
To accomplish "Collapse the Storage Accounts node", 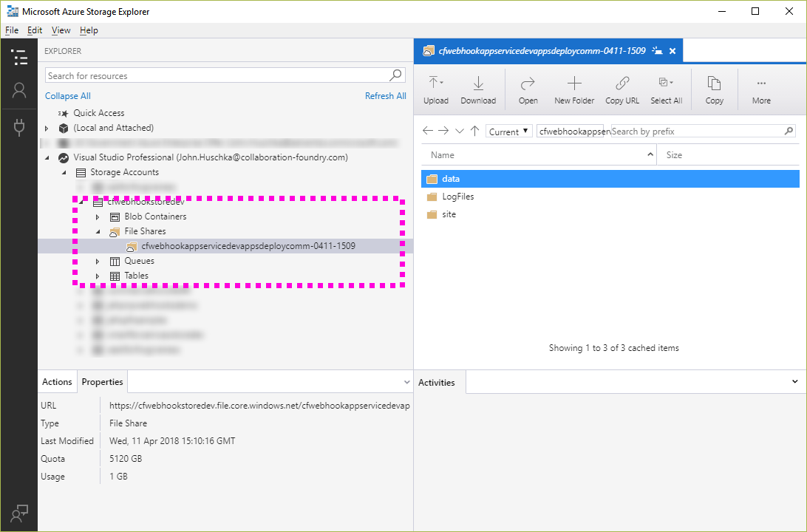I will [64, 172].
